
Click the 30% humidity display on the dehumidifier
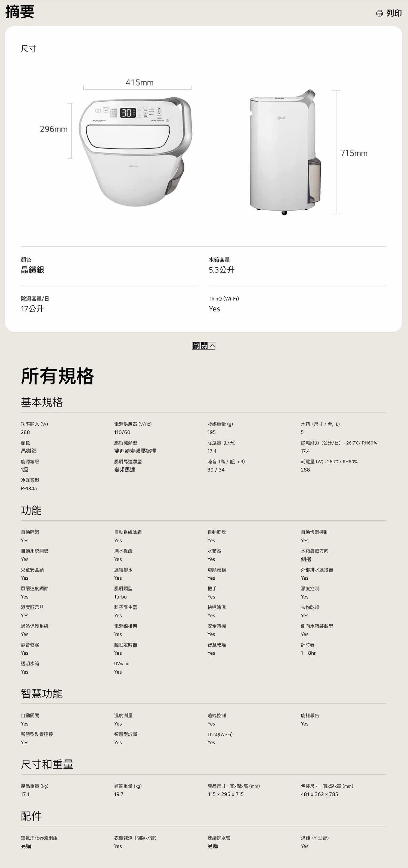[126, 113]
